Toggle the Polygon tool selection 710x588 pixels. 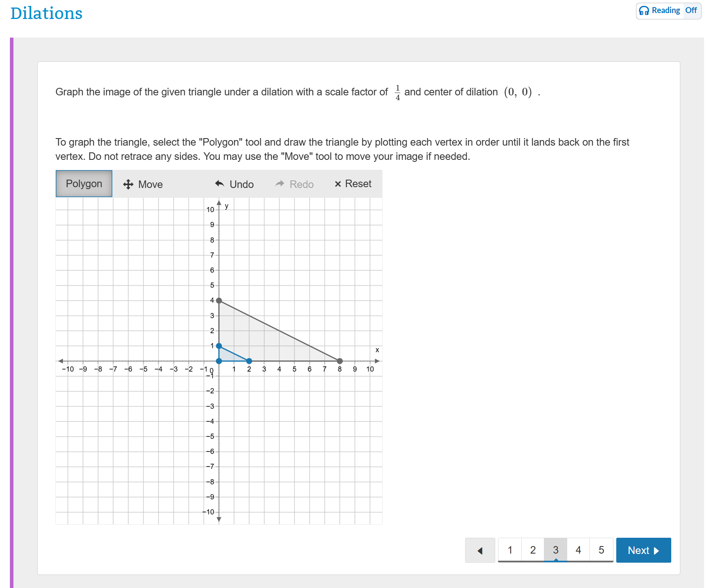pos(83,183)
